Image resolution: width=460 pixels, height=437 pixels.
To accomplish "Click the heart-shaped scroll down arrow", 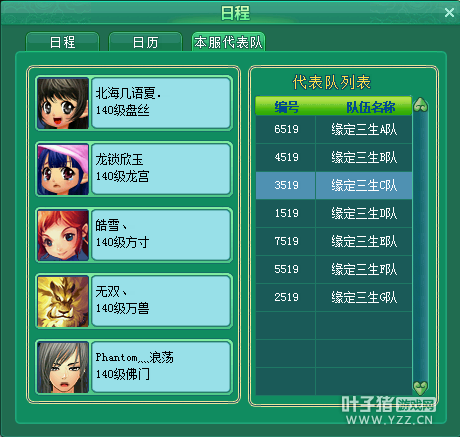I will [420, 388].
